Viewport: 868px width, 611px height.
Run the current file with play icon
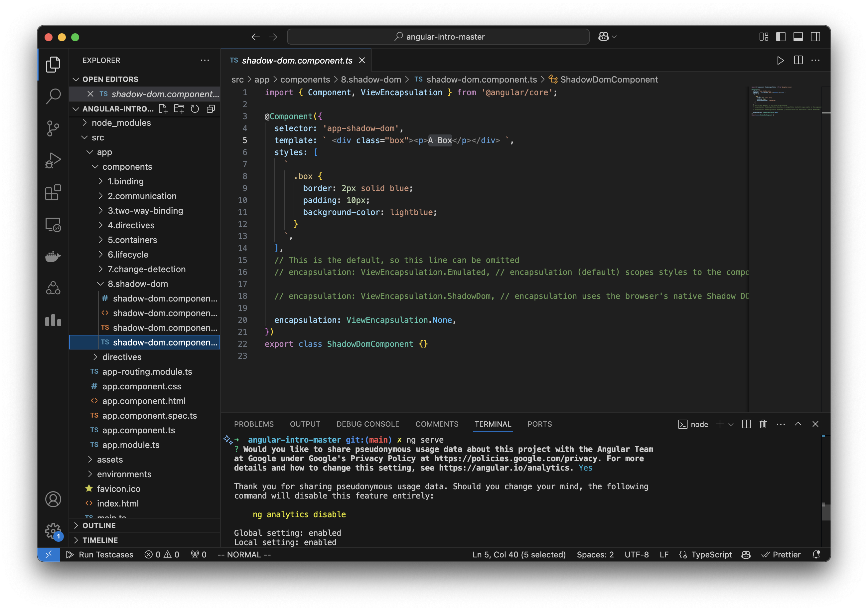(x=780, y=61)
